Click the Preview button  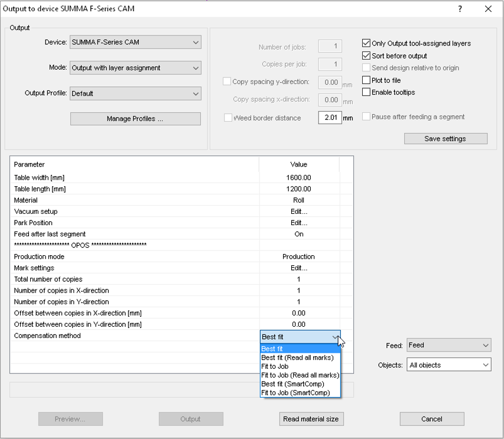click(x=70, y=419)
